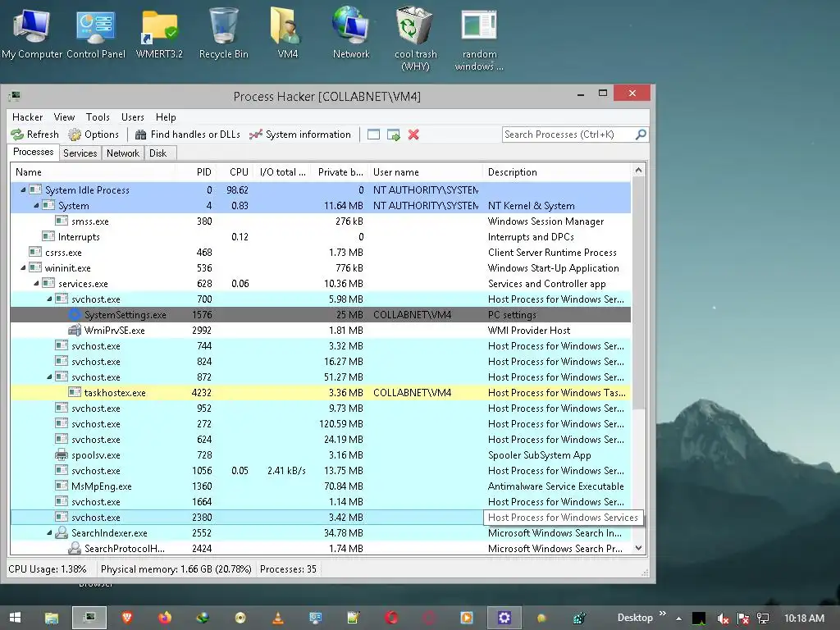Click the Windows Start button
Viewport: 840px width, 630px height.
[15, 618]
